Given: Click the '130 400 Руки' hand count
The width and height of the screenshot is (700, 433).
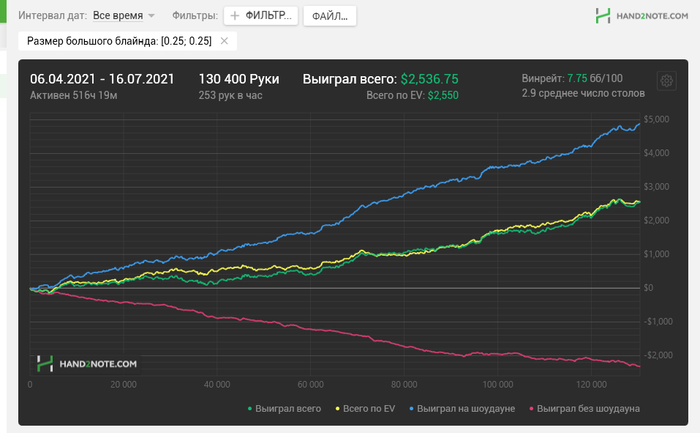Looking at the screenshot, I should (x=239, y=79).
